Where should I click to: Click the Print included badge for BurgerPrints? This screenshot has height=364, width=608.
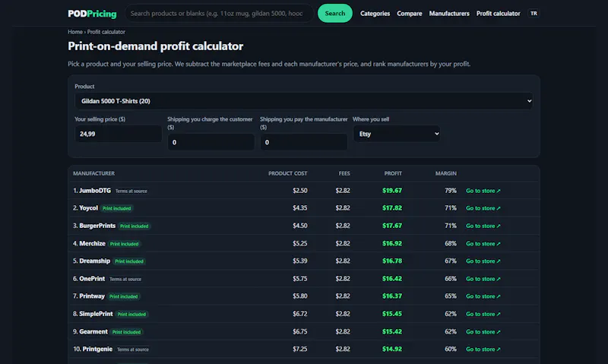(x=135, y=226)
